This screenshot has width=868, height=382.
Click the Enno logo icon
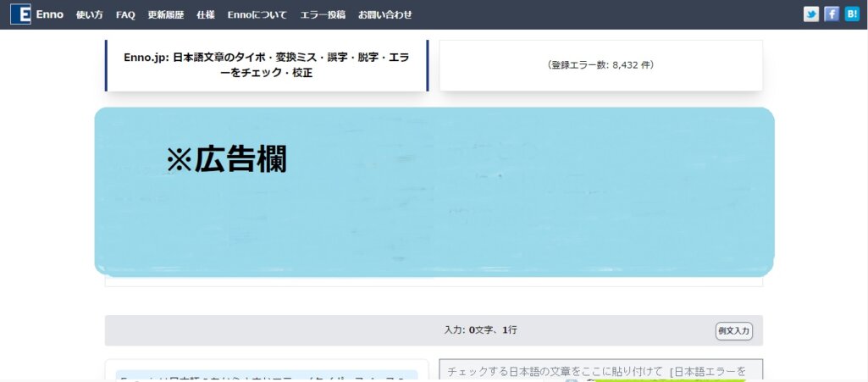(20, 14)
